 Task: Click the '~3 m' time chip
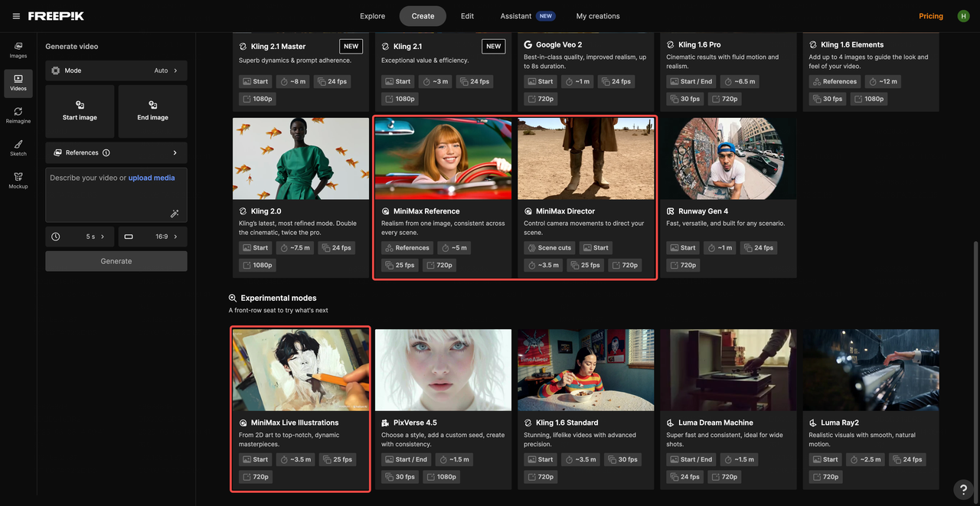point(435,82)
